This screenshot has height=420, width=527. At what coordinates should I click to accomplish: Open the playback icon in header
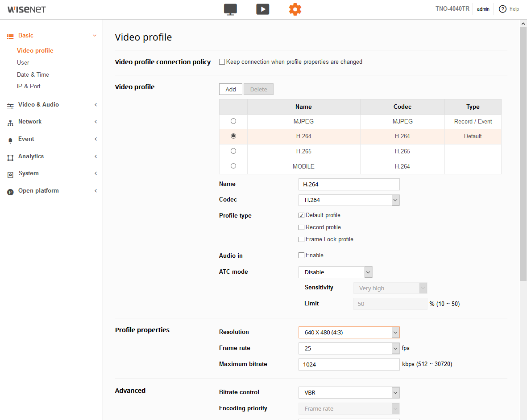[x=262, y=9]
